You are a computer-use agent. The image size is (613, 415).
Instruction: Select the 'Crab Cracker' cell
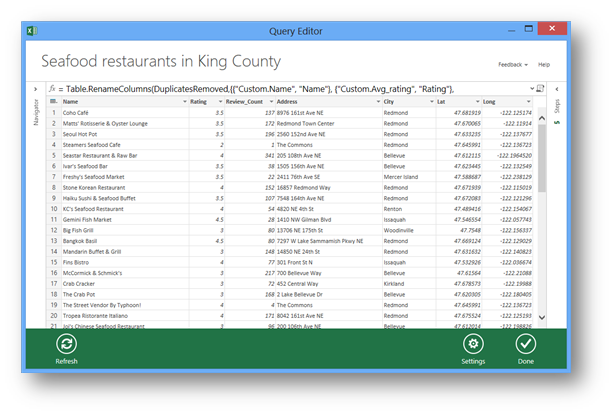point(125,284)
